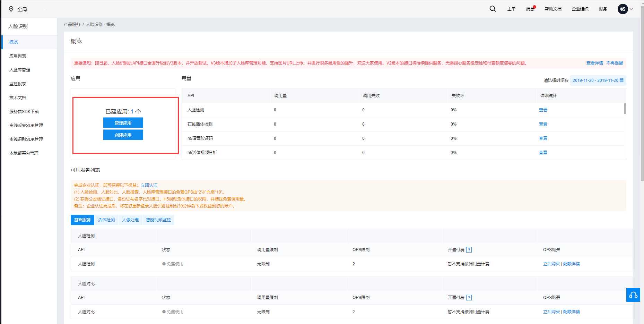Click 立即购买 for 人脸检测

click(x=551, y=264)
